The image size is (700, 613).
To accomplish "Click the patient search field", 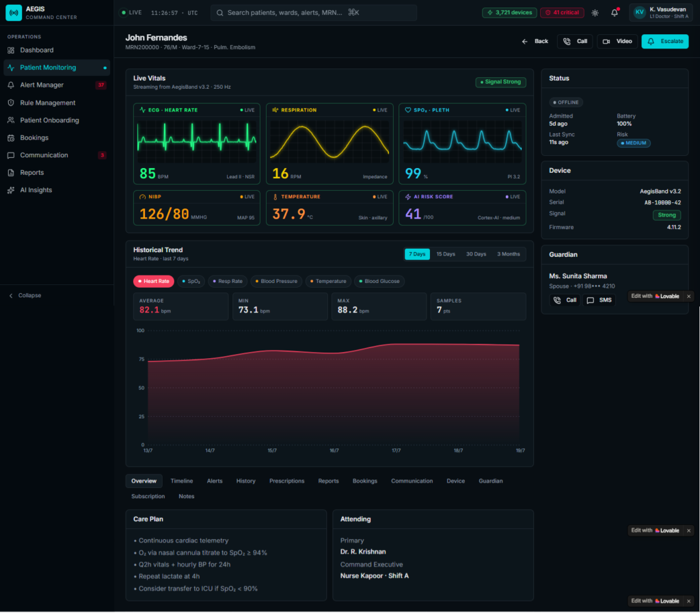I will click(313, 12).
